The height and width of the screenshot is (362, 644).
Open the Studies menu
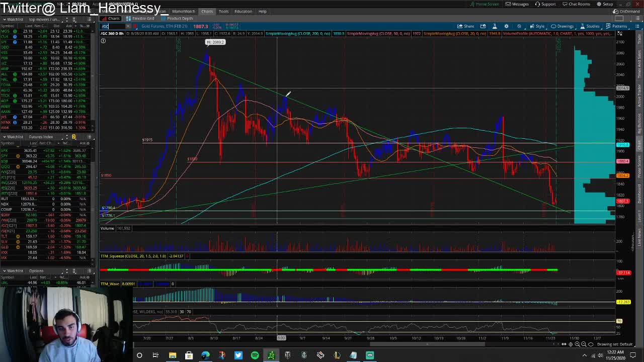pos(590,26)
